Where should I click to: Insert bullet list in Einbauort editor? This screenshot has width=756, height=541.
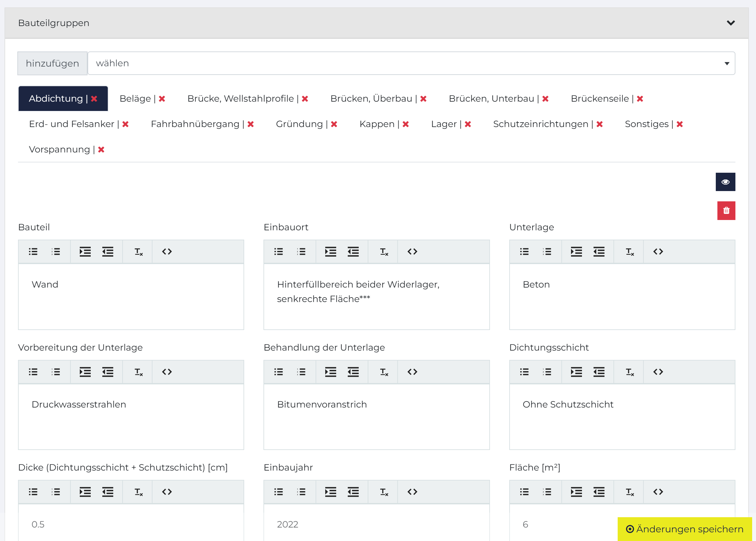coord(279,252)
